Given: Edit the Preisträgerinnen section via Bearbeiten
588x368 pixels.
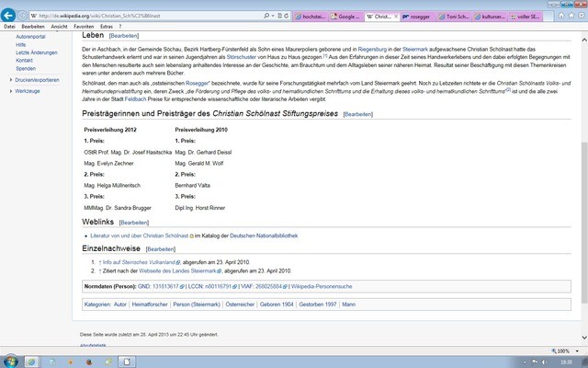Looking at the screenshot, I should pyautogui.click(x=358, y=114).
